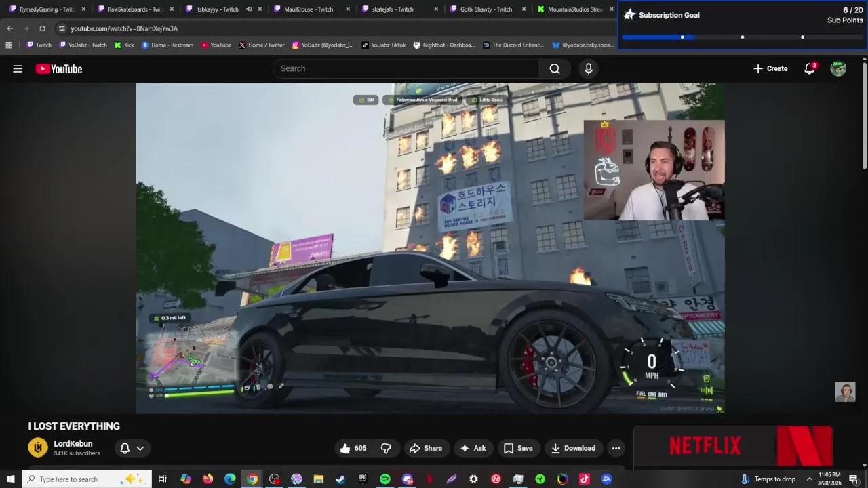Open the Kick bookmark

pyautogui.click(x=124, y=45)
